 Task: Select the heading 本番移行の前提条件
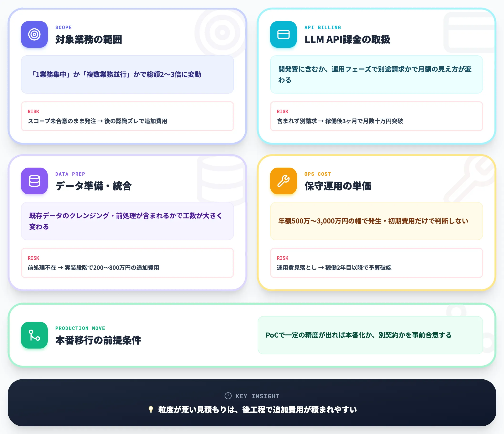click(x=98, y=340)
